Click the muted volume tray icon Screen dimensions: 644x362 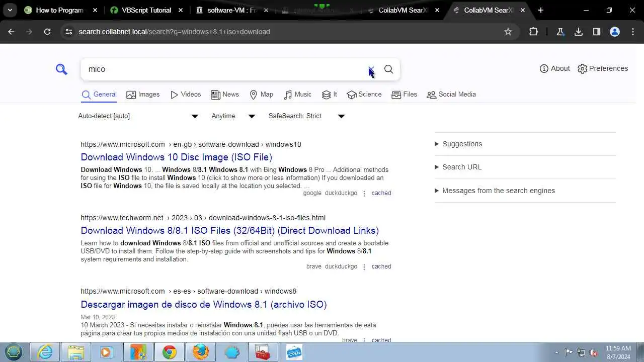click(x=594, y=352)
